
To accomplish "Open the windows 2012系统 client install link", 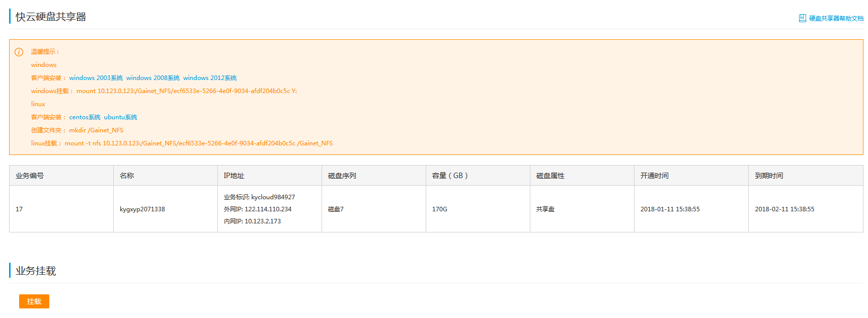I will [209, 78].
